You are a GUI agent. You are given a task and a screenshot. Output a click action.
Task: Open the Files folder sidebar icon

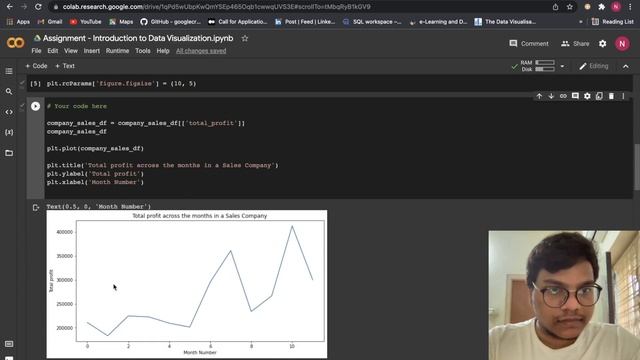click(x=9, y=153)
